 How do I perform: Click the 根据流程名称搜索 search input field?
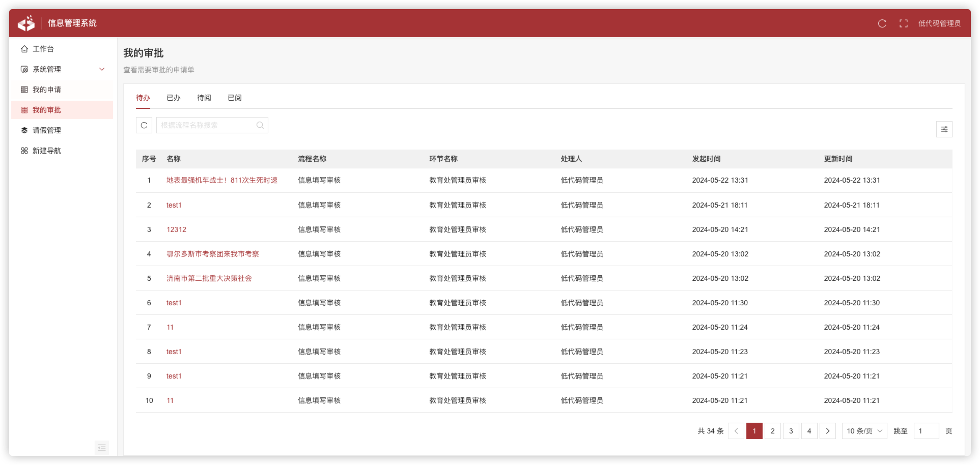tap(206, 125)
